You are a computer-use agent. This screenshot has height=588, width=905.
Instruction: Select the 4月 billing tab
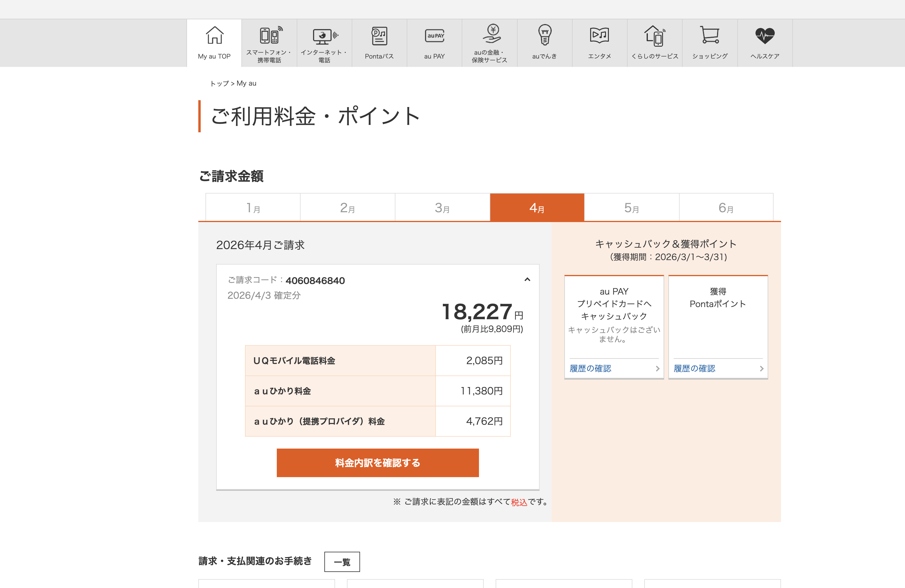537,207
